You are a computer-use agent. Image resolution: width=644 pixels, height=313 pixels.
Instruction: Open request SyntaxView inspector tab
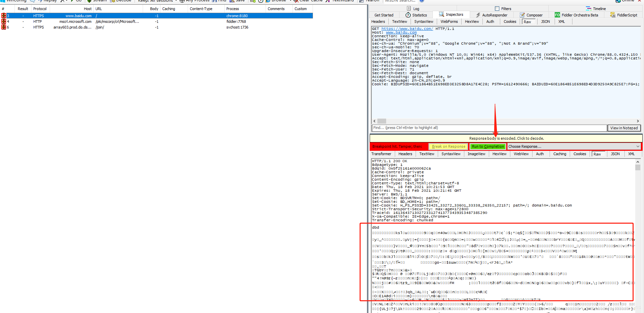424,21
